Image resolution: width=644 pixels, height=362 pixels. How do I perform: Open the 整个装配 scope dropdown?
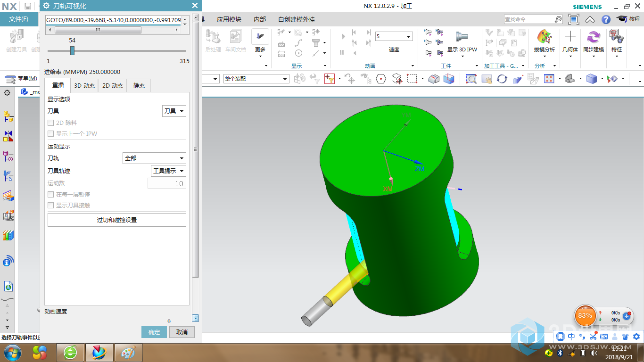point(256,79)
